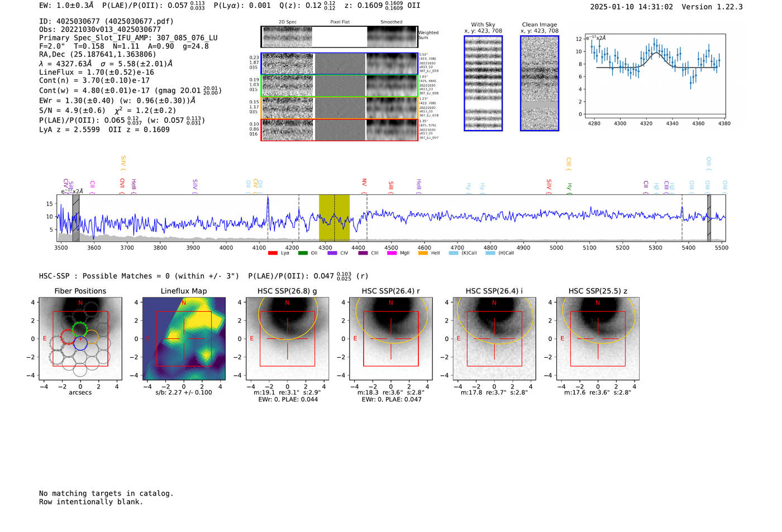782x532 pixels.
Task: Select the blue-bordered fiber spectrum row
Action: point(339,64)
